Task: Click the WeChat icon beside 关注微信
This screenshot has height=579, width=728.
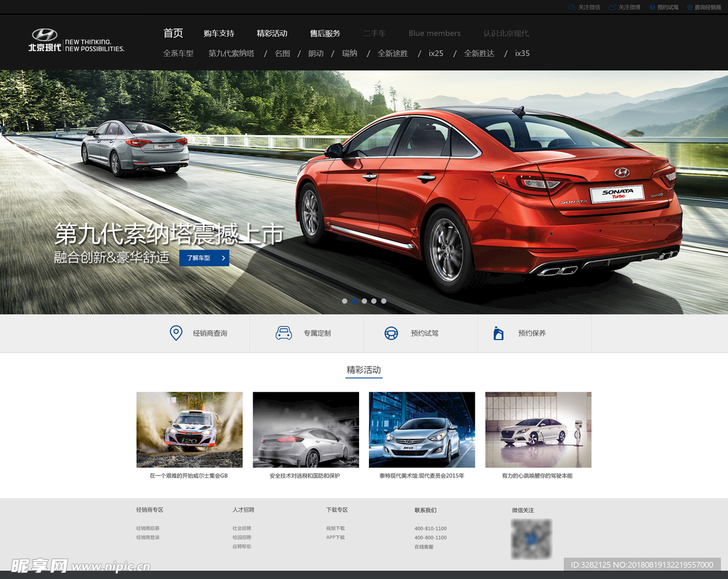Action: pos(572,7)
